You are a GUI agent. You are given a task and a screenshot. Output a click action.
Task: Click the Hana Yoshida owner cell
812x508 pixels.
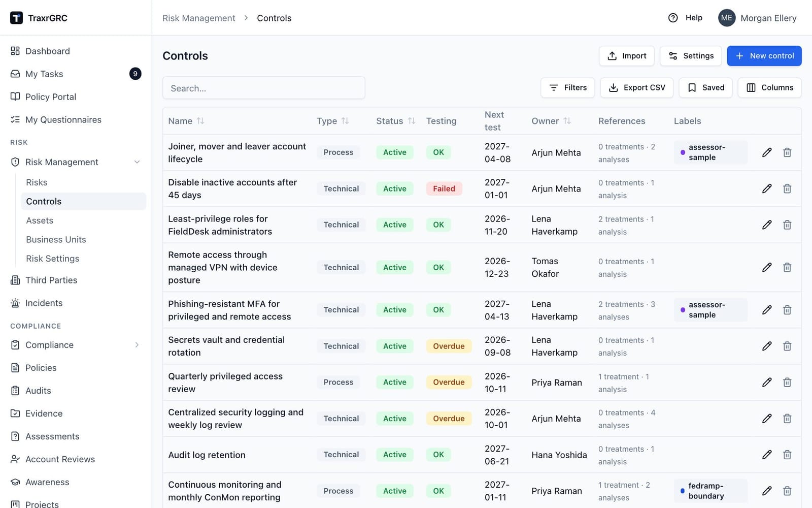click(559, 455)
